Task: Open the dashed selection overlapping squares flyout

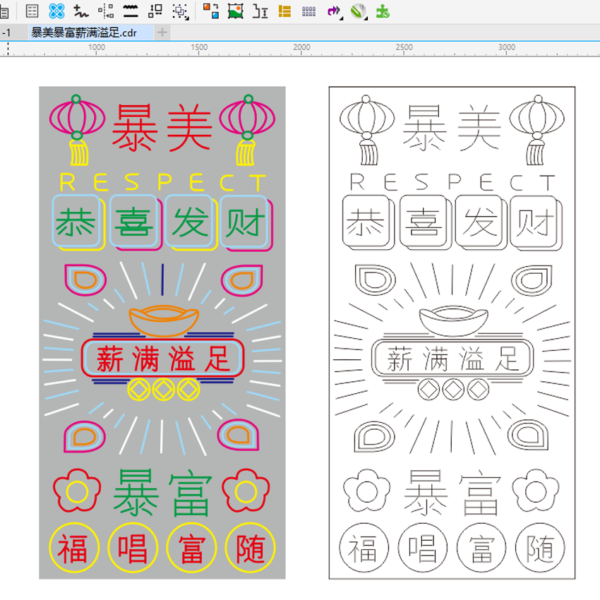Action: (181, 12)
